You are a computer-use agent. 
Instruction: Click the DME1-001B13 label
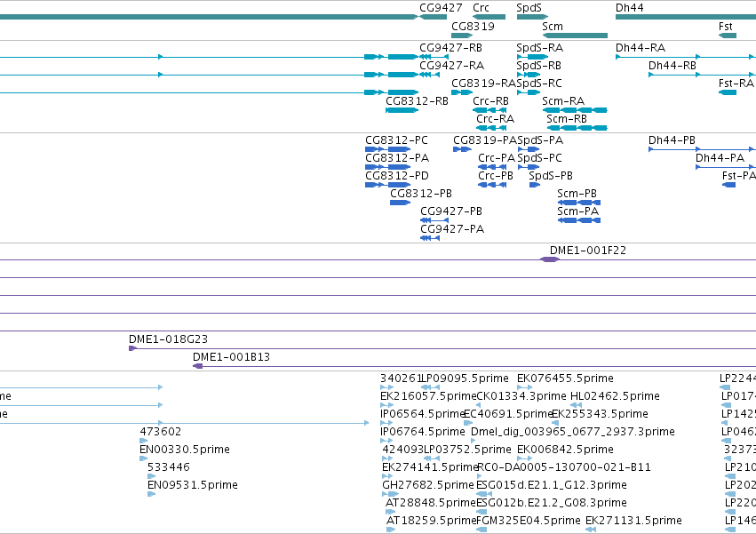231,357
